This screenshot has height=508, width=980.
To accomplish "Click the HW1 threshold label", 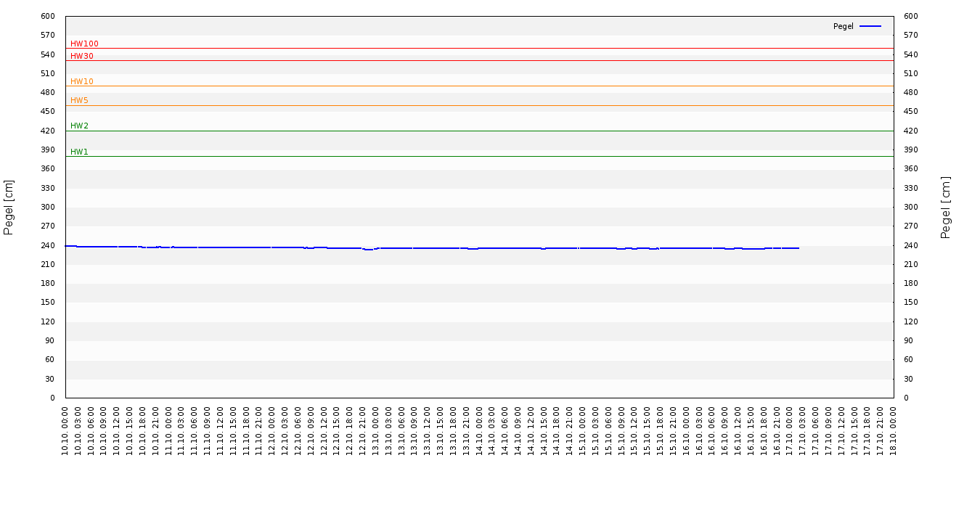I will point(79,152).
